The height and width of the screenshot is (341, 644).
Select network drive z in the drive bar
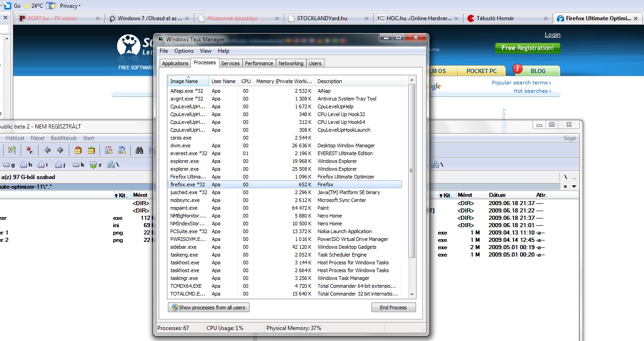click(96, 165)
